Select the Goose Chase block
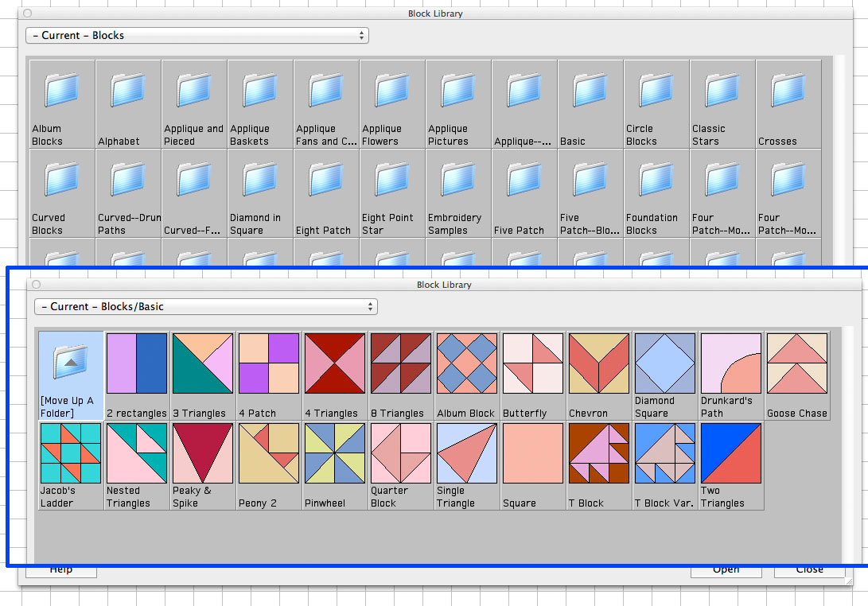 (x=797, y=364)
